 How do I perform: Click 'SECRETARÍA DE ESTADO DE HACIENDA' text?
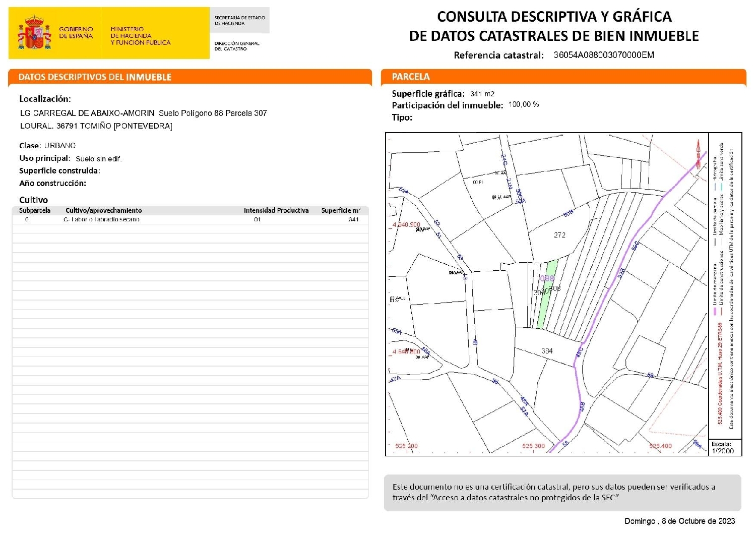coord(240,21)
